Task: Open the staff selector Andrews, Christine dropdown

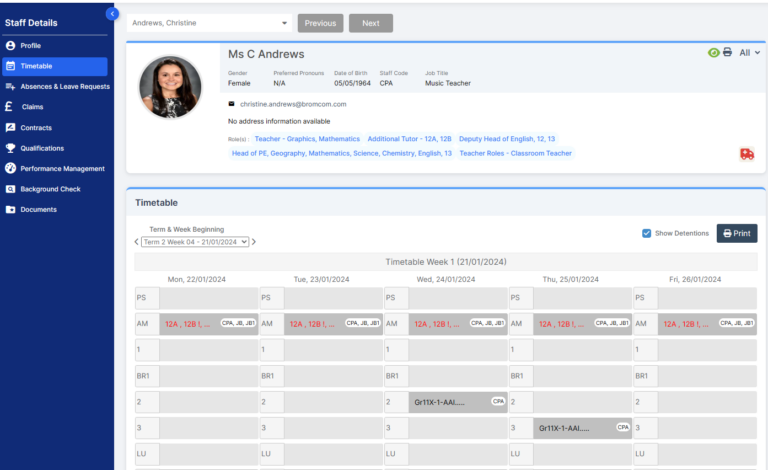Action: tap(209, 23)
